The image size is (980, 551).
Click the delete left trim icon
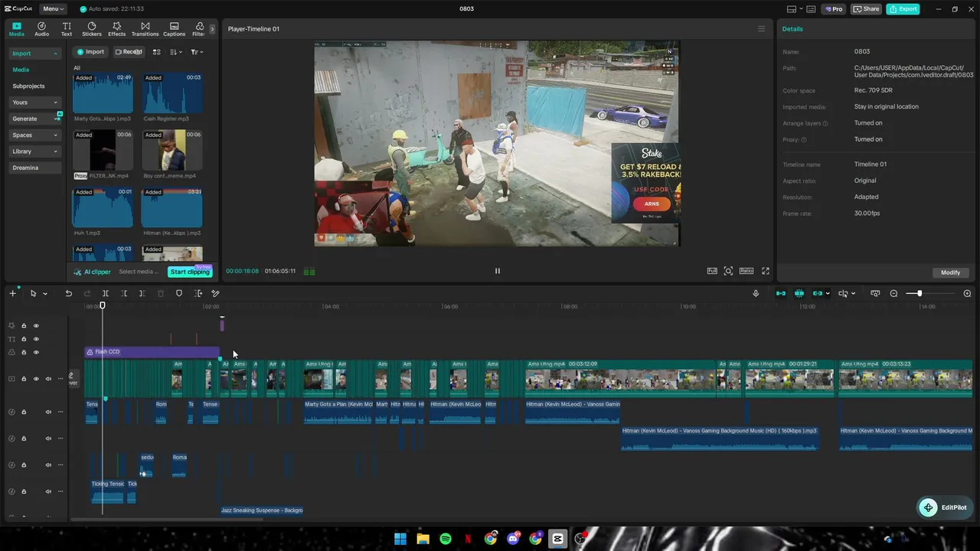tap(124, 293)
